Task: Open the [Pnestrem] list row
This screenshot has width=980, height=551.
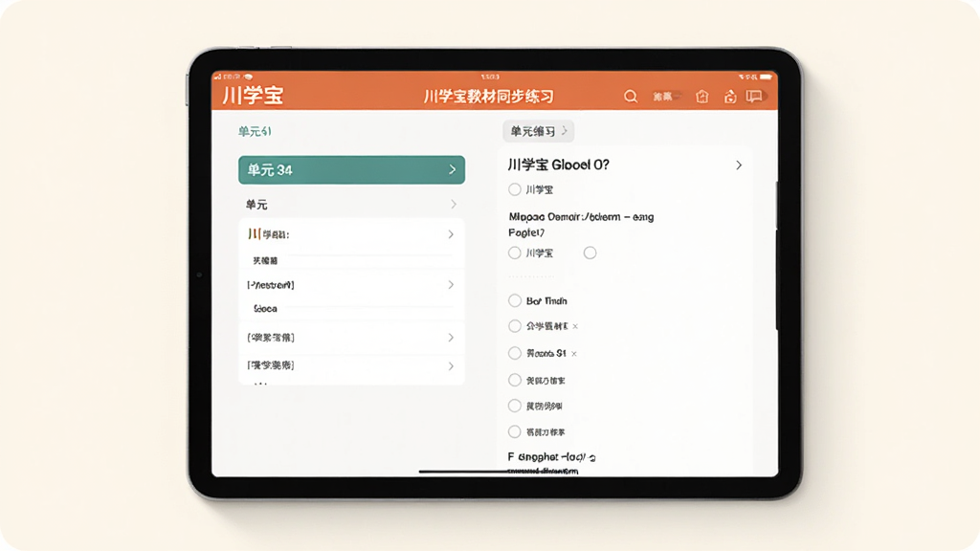Action: (351, 285)
